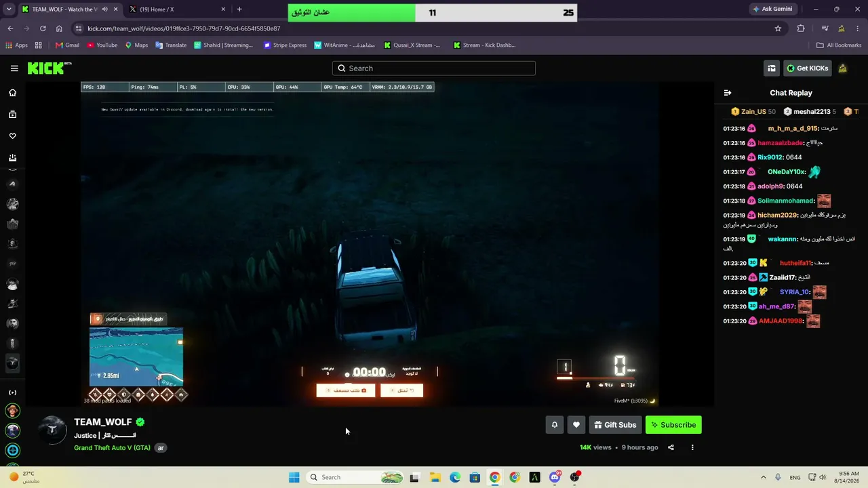Open File Explorer from the taskbar
Viewport: 868px width, 488px height.
[435, 477]
